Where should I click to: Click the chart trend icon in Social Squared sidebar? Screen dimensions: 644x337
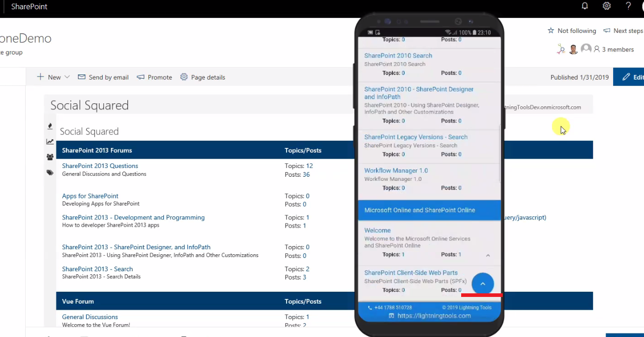coord(50,142)
